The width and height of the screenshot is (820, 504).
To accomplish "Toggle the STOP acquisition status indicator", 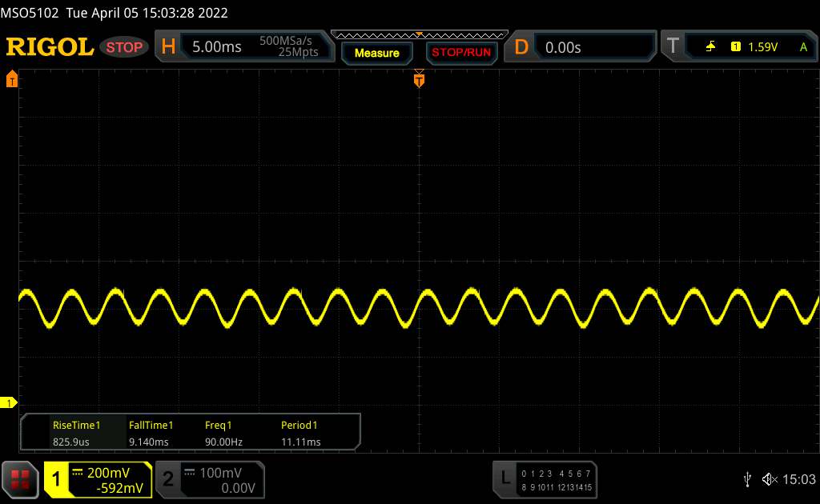I will [124, 47].
